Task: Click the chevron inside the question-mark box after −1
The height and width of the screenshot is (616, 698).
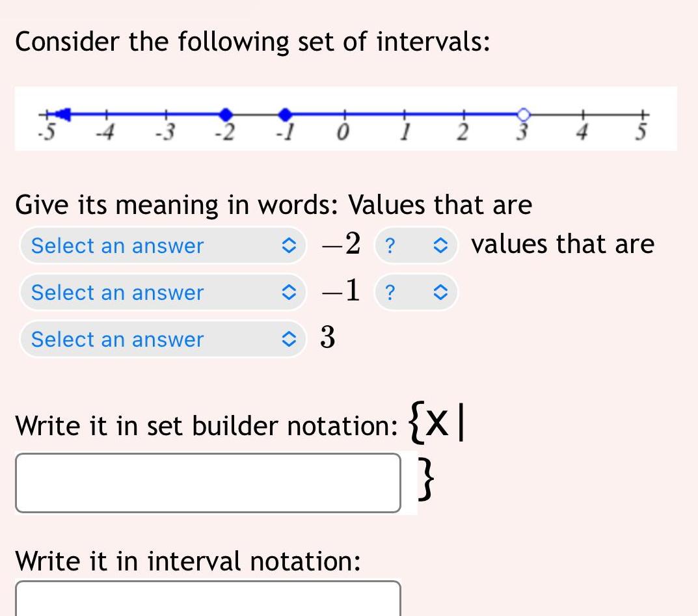Action: click(441, 293)
